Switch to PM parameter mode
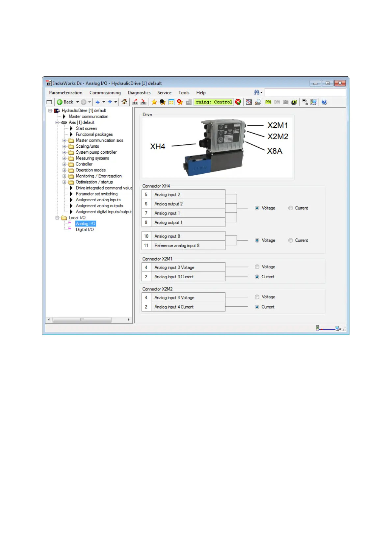 268,102
